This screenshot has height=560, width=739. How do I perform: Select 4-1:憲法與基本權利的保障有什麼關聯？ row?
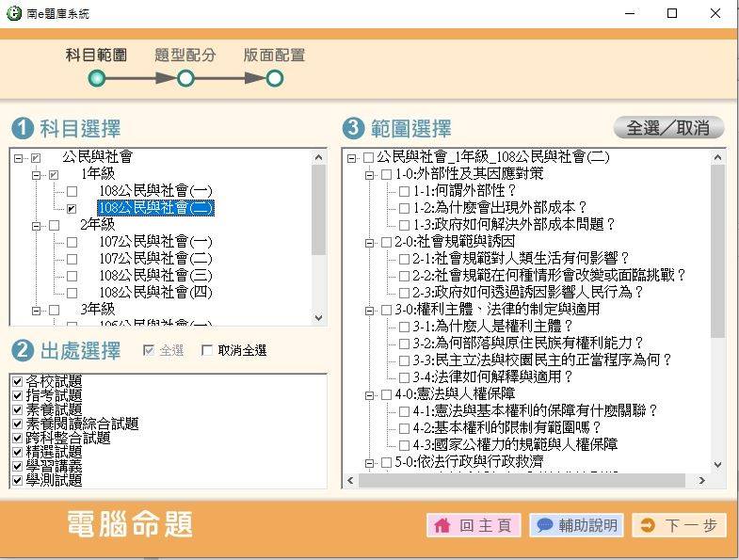(x=535, y=411)
